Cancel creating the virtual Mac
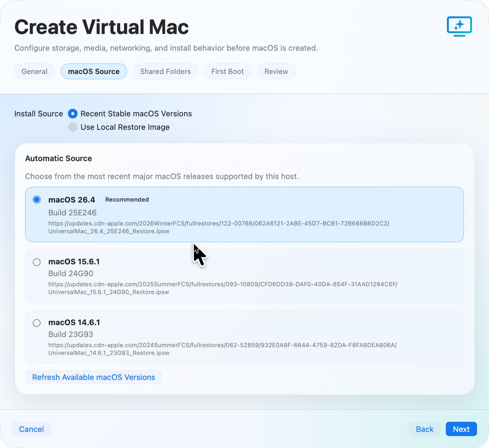Viewport: 489px width, 448px height. point(31,429)
